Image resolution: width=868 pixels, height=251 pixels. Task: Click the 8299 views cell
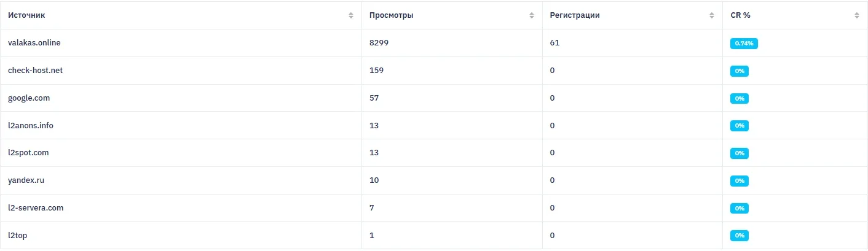pyautogui.click(x=379, y=43)
